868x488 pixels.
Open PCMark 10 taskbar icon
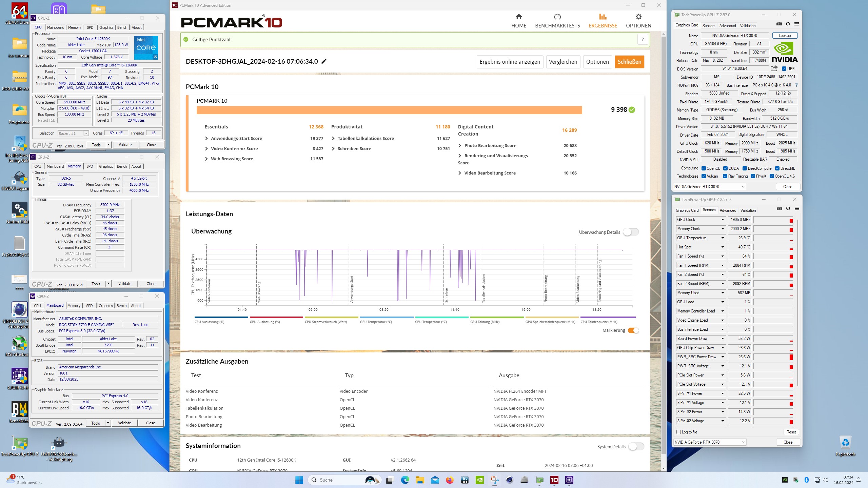(x=554, y=480)
